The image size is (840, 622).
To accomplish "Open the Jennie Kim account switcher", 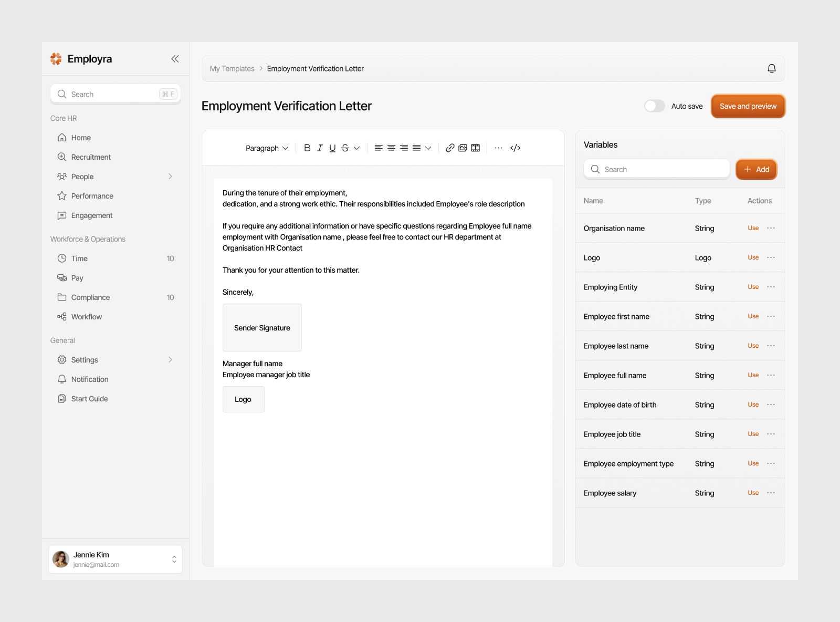I will point(115,559).
